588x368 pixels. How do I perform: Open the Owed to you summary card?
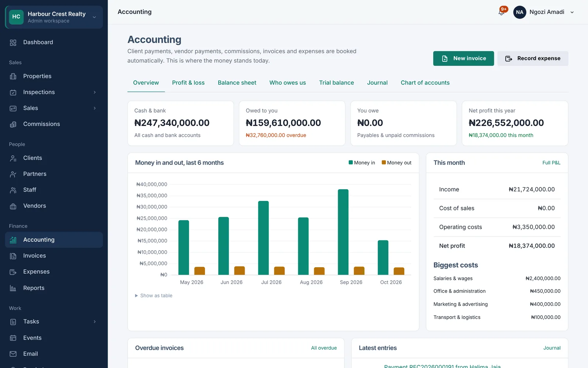(292, 123)
